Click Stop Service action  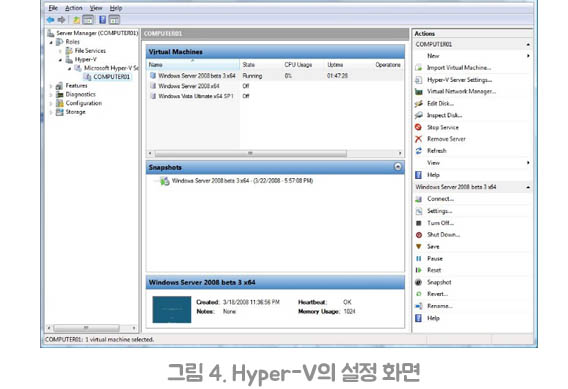pyautogui.click(x=443, y=127)
